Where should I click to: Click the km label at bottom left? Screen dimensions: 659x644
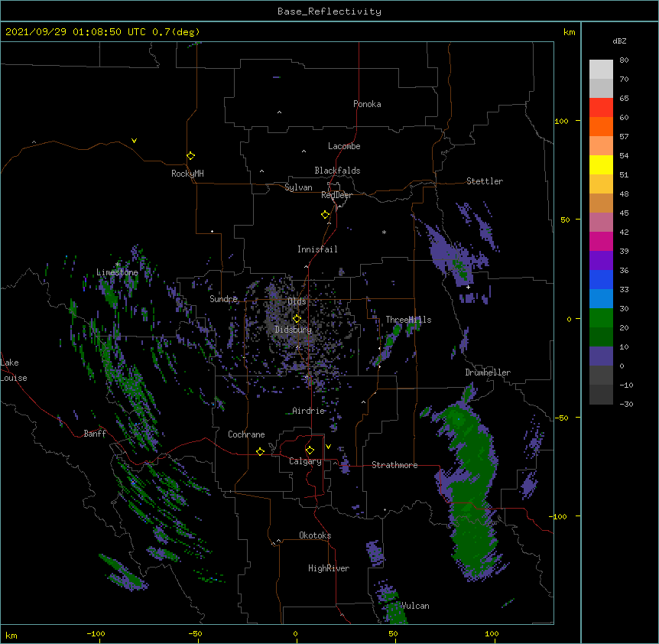(11, 635)
